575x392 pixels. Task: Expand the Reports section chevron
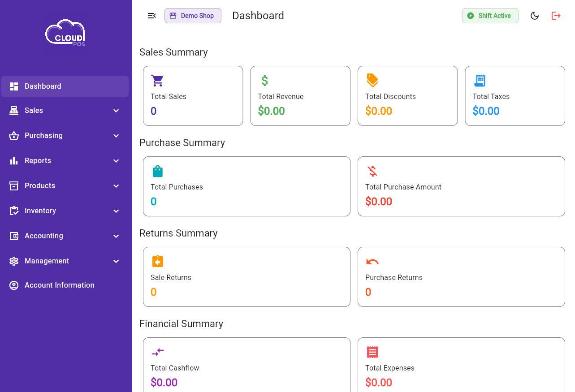pos(116,161)
